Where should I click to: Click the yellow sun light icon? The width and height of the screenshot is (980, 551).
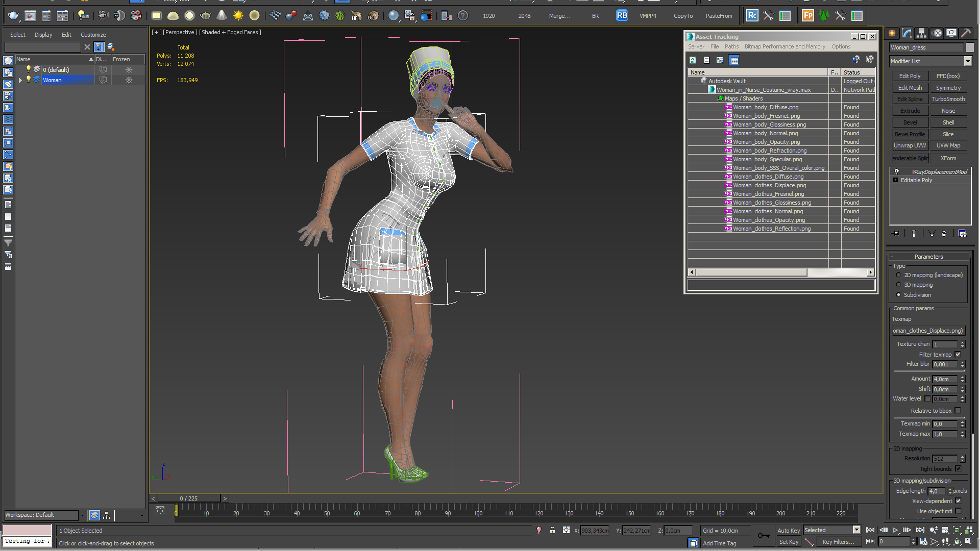point(238,16)
